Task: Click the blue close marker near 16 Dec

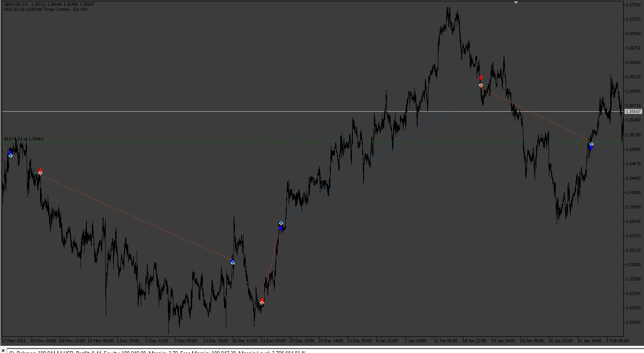Action: click(233, 262)
